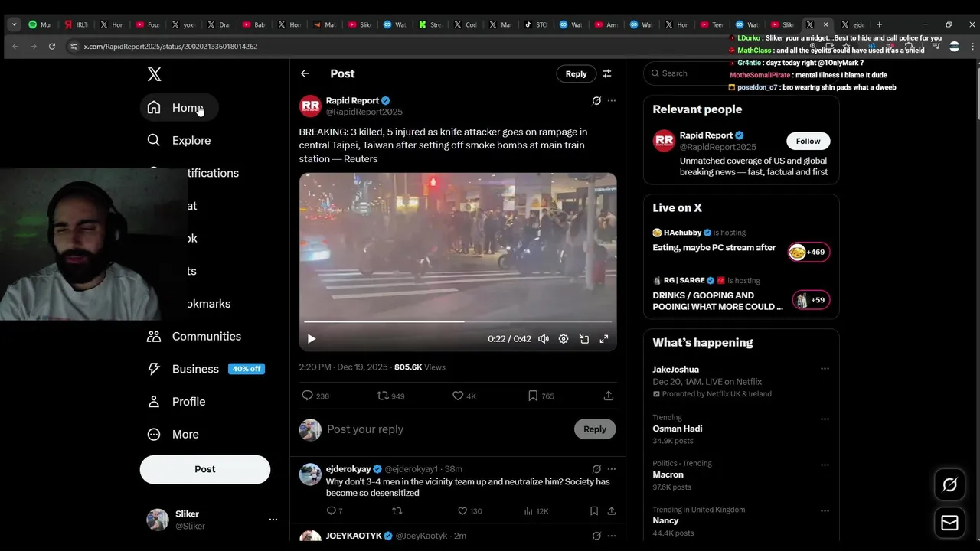980x551 pixels.
Task: Open three-dot menu on ejderokyay's reply
Action: (611, 469)
